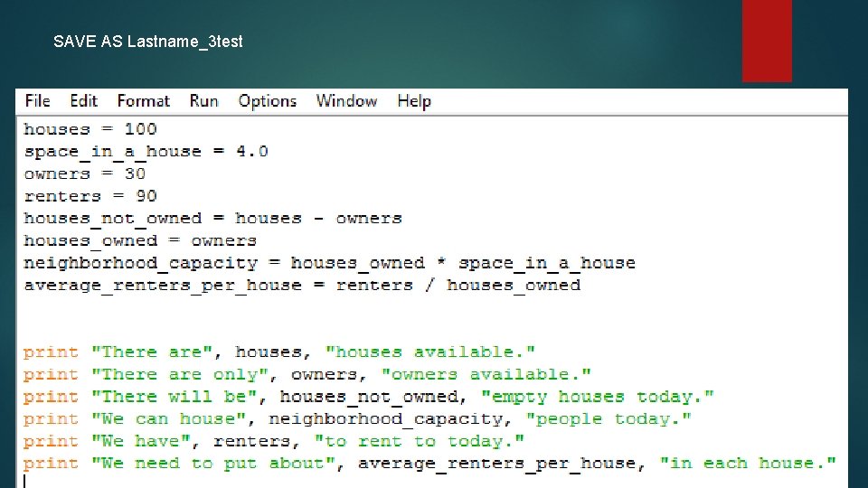The height and width of the screenshot is (488, 868).
Task: Click the string "empty houses today."
Action: tap(598, 397)
